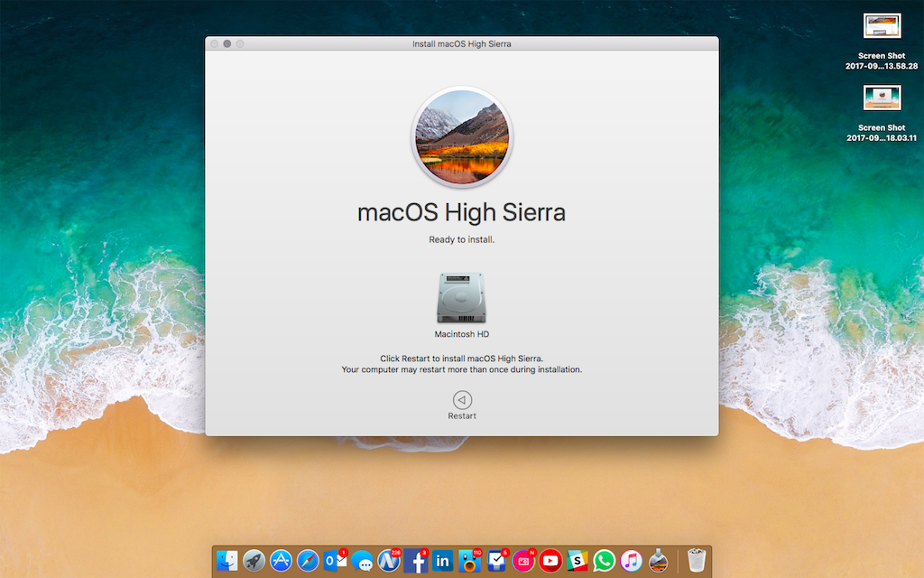Open YouTube app from the dock
924x578 pixels.
click(550, 561)
